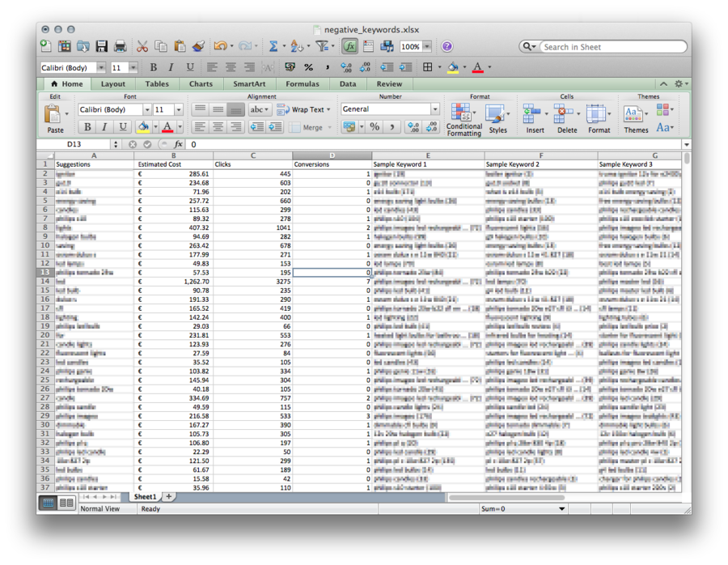Open the 100% zoom dropdown
728x565 pixels.
pyautogui.click(x=427, y=47)
